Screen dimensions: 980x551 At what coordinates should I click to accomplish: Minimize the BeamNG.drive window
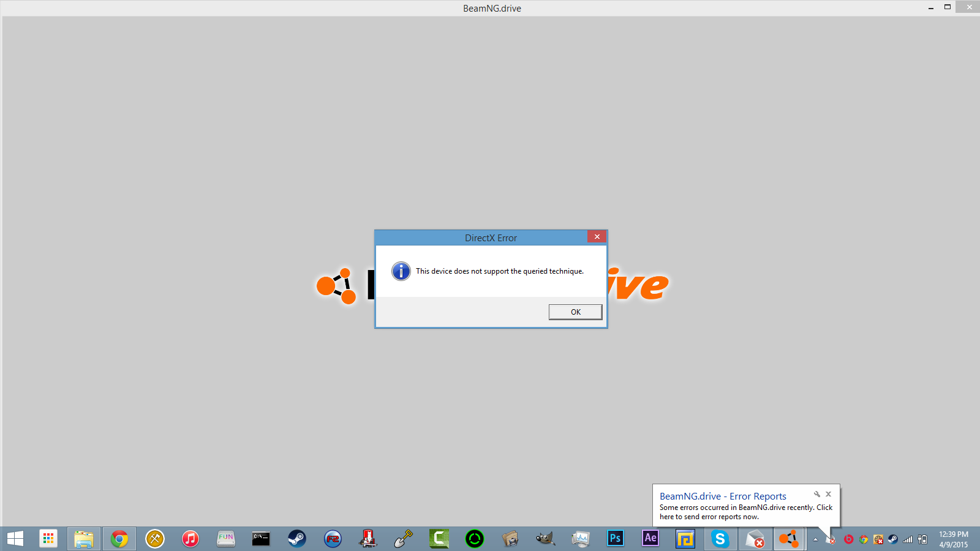(x=930, y=7)
